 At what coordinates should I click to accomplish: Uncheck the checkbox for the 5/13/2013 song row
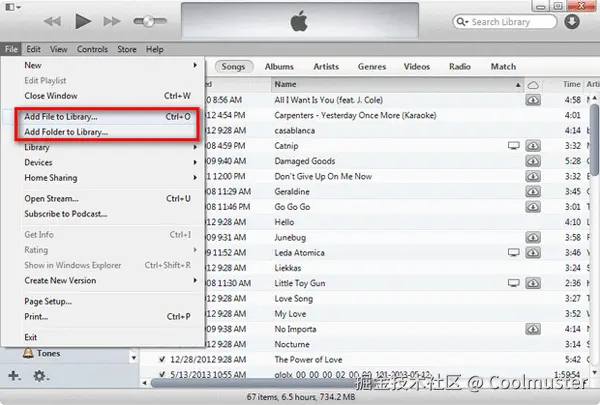[x=162, y=374]
